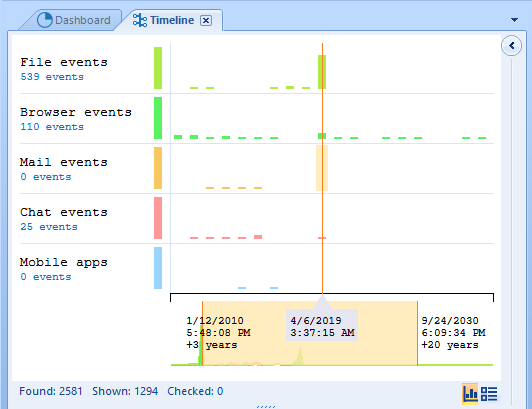Click the Dashboard pie chart icon

tap(44, 20)
